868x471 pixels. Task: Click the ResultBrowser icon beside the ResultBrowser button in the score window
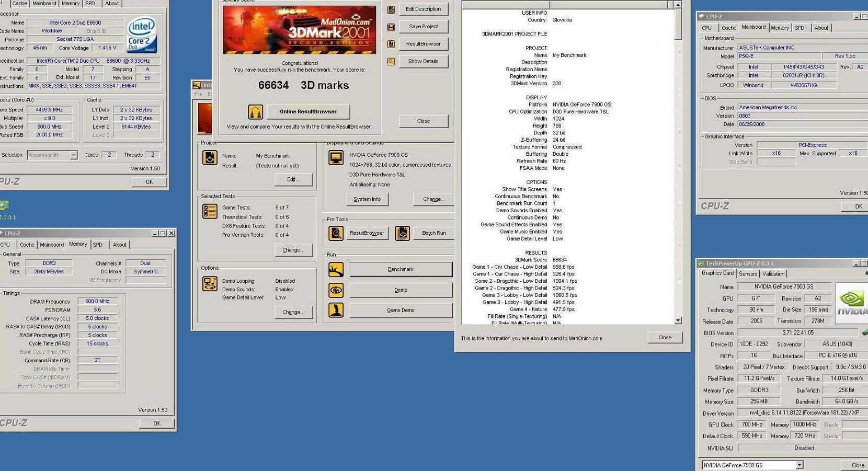[391, 44]
